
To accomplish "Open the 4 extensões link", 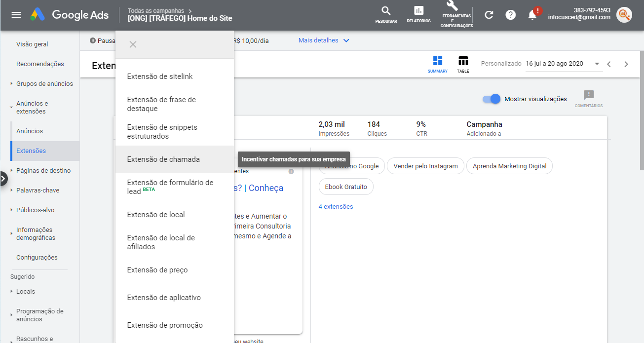I will coord(336,207).
